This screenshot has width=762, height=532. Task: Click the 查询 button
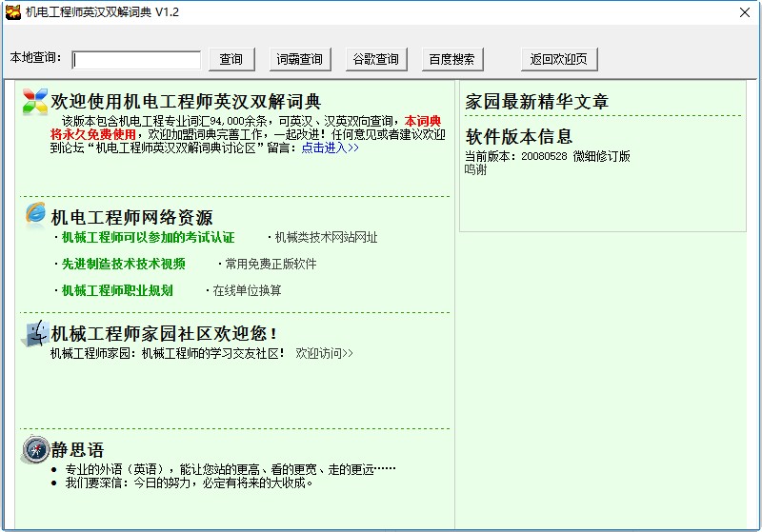231,59
